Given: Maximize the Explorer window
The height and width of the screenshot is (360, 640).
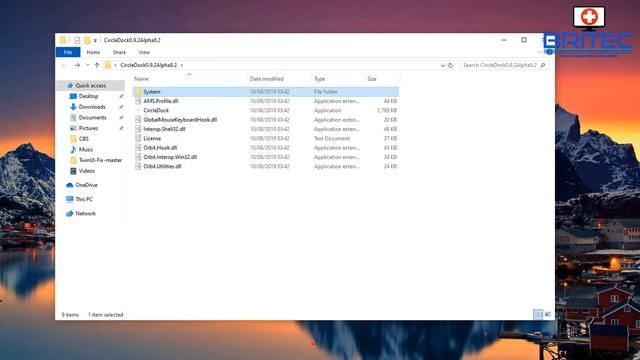Looking at the screenshot, I should (524, 40).
